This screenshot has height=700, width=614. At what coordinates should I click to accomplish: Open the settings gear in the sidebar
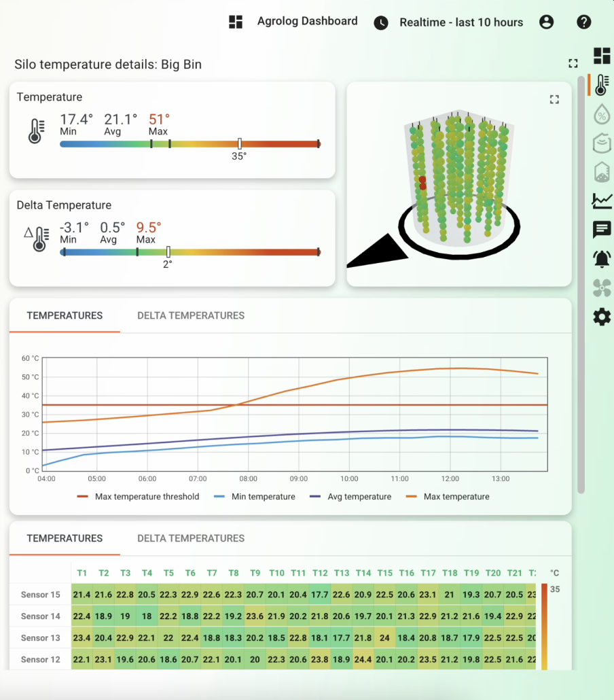602,317
